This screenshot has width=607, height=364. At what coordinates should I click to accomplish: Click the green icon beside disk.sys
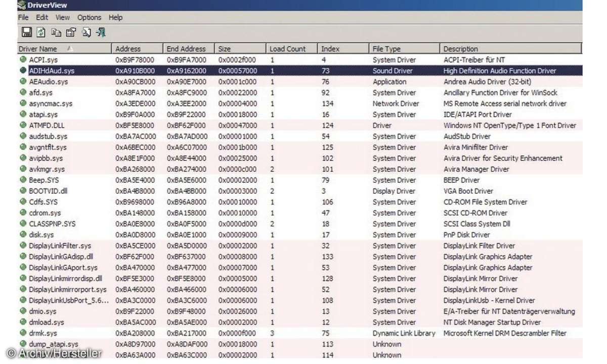point(23,235)
